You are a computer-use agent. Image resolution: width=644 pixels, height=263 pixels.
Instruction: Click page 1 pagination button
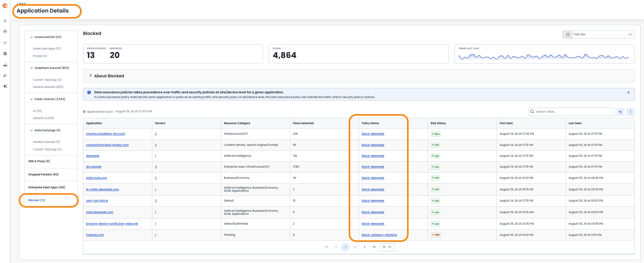coord(345,247)
